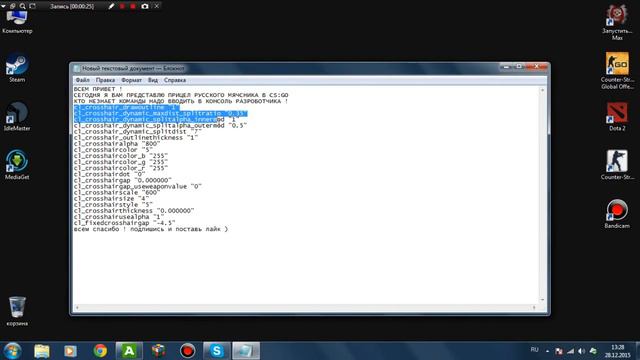Click the pencil draw icon in the recording bar
Viewport: 640px width, 360px height.
click(x=111, y=6)
